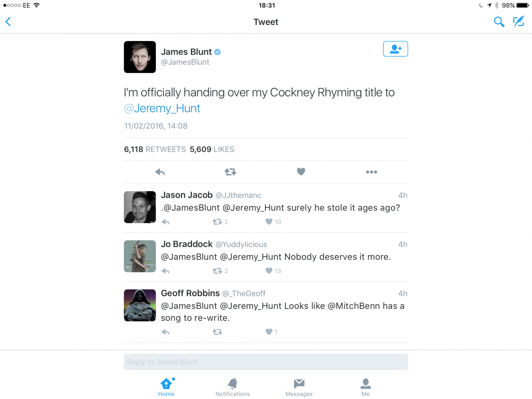Reply to Jason Jacob's tweet

pyautogui.click(x=166, y=222)
